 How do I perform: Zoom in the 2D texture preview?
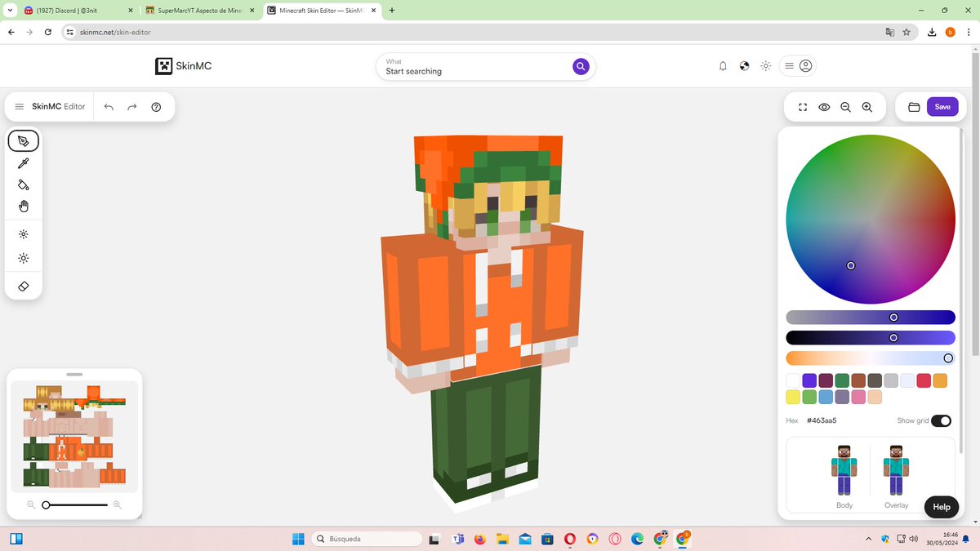[118, 505]
